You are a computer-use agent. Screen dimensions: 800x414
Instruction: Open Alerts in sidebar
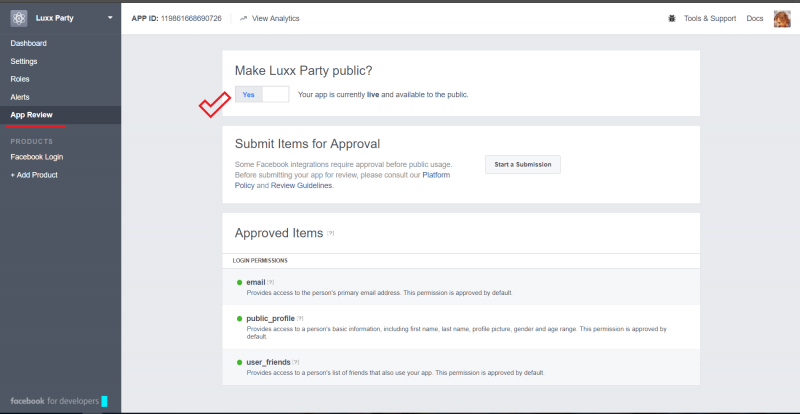point(20,97)
